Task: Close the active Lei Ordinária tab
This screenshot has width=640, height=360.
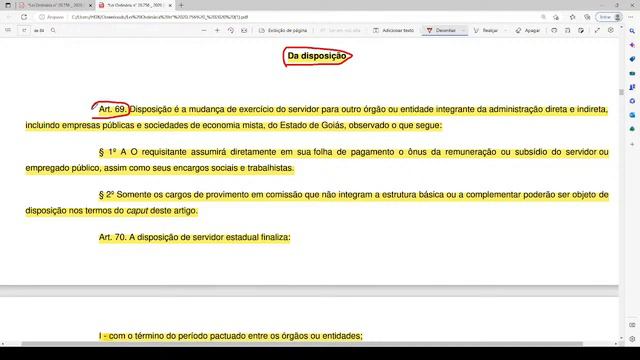Action: click(x=170, y=5)
